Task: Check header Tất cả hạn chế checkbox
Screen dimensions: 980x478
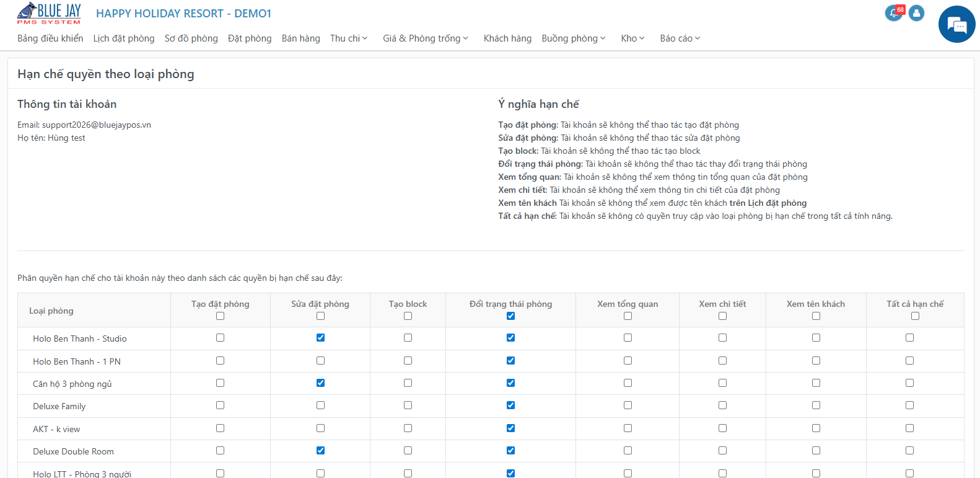Action: [x=915, y=316]
